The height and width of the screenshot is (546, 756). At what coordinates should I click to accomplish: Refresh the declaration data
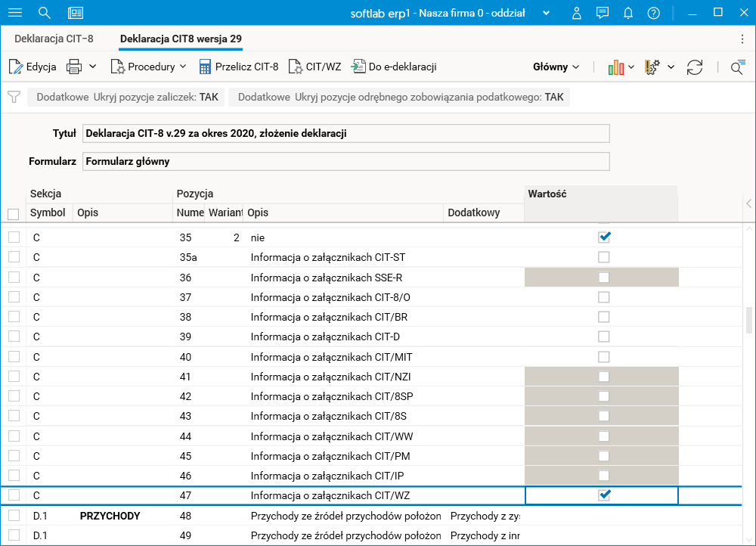(x=695, y=67)
